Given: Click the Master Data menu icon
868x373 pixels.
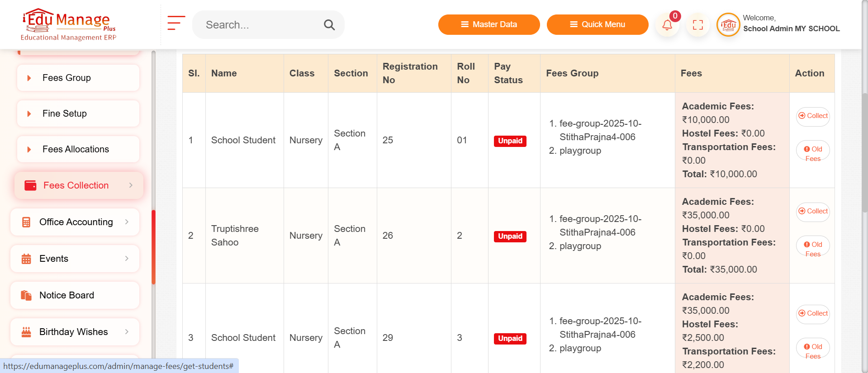Looking at the screenshot, I should [x=465, y=24].
